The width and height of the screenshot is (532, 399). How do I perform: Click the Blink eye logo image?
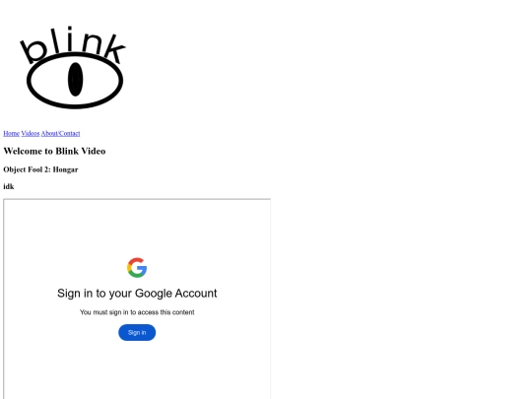click(x=73, y=68)
